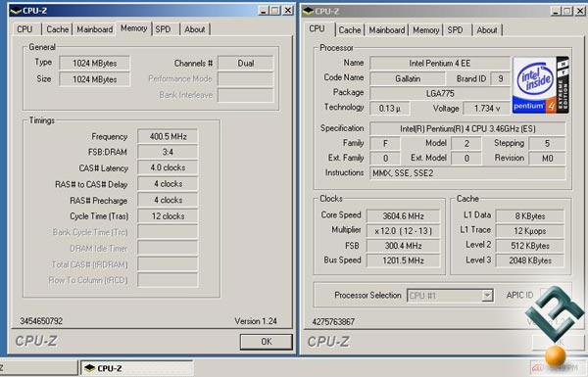Image resolution: width=588 pixels, height=377 pixels.
Task: Click Frequency value 400.5 MHz
Action: coord(168,136)
